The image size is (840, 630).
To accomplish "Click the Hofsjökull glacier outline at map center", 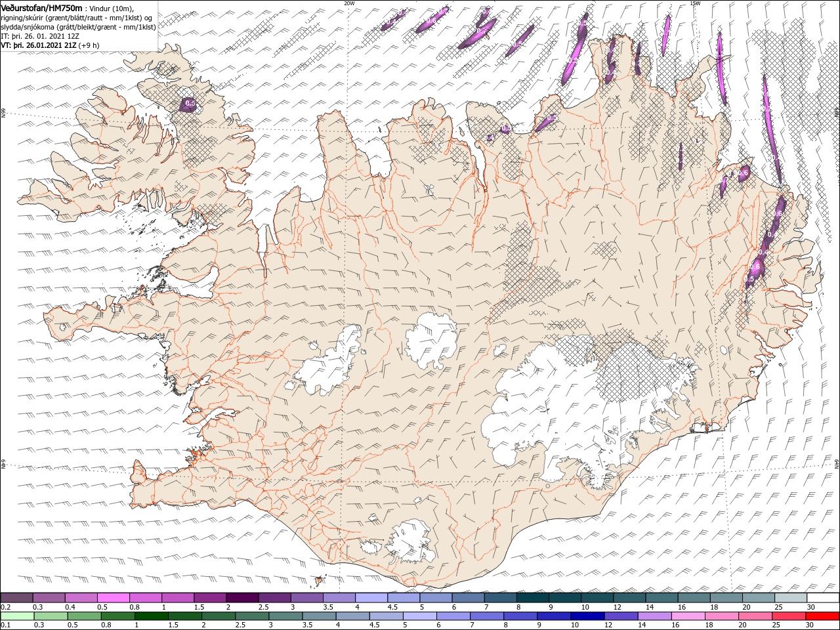I will (x=431, y=341).
